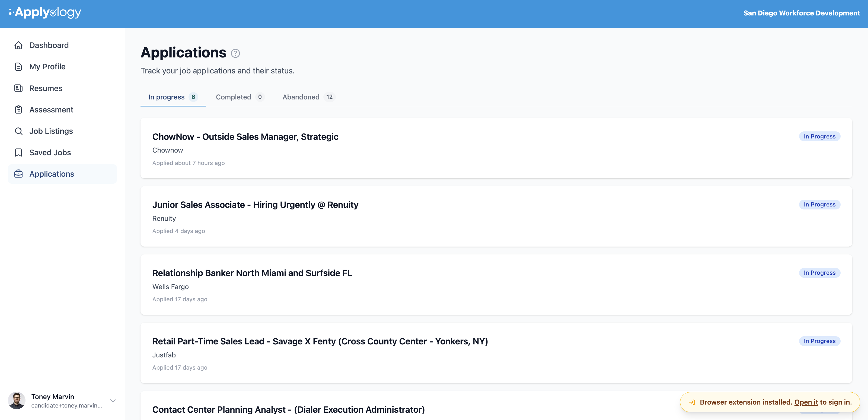Screen dimensions: 868x420
Task: Click the Saved Jobs bookmark icon
Action: pos(18,153)
